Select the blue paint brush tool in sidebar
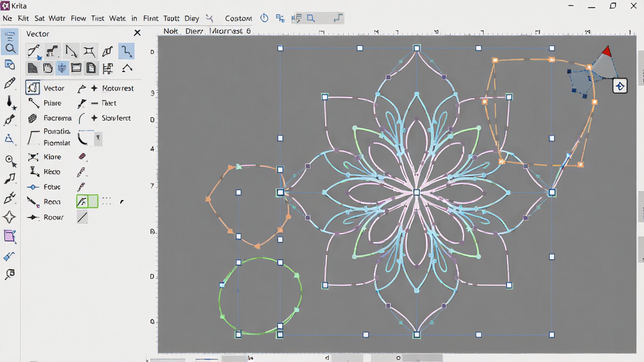The width and height of the screenshot is (644, 362). click(x=9, y=256)
